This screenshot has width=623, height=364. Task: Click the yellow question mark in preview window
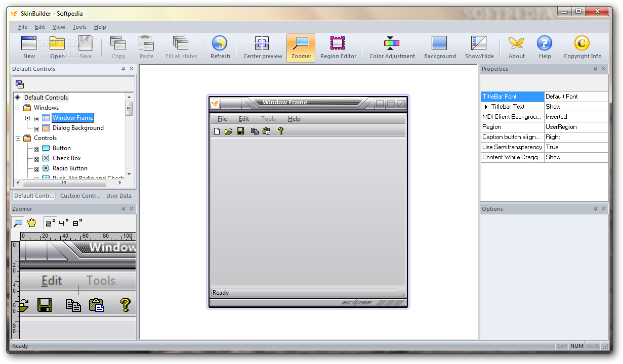[x=281, y=131]
